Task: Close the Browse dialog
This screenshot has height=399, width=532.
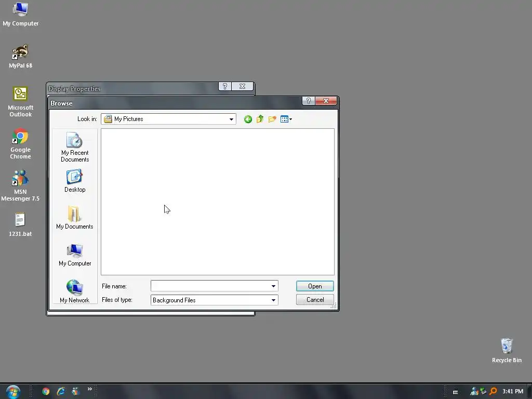Action: point(326,101)
